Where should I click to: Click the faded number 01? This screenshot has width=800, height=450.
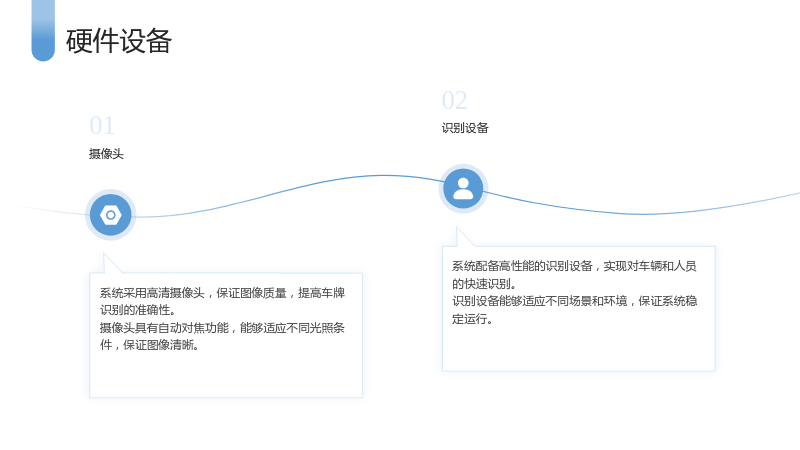[x=102, y=126]
